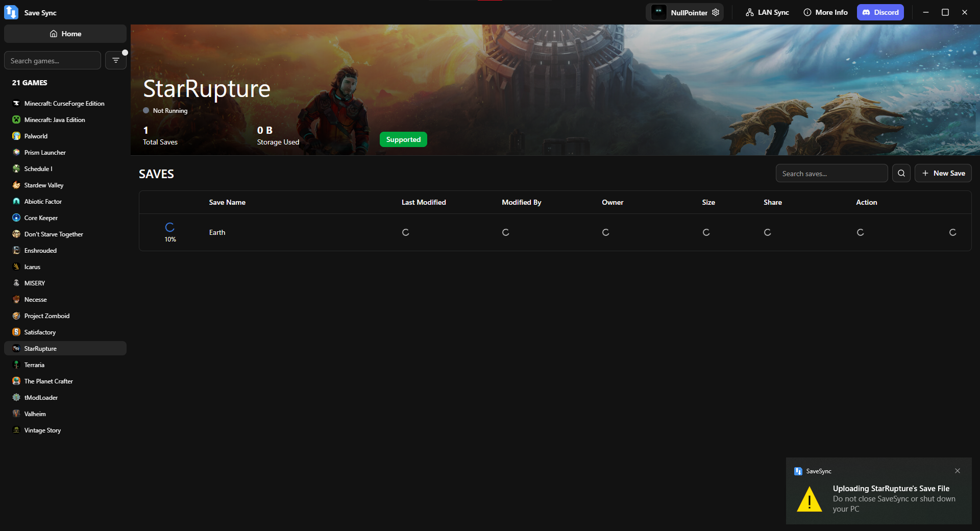Click the Terraria tree icon
The width and height of the screenshot is (980, 531).
16,365
